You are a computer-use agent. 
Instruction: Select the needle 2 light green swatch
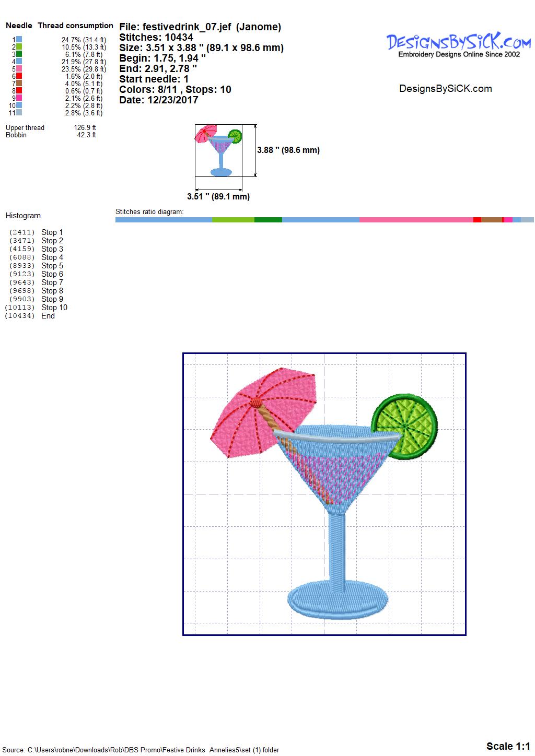[x=19, y=47]
